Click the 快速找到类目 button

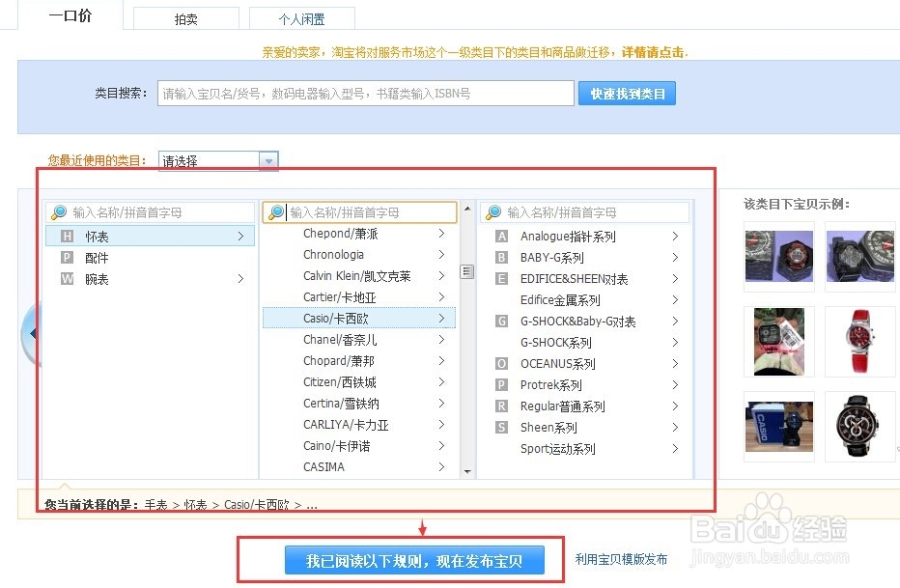[x=627, y=94]
